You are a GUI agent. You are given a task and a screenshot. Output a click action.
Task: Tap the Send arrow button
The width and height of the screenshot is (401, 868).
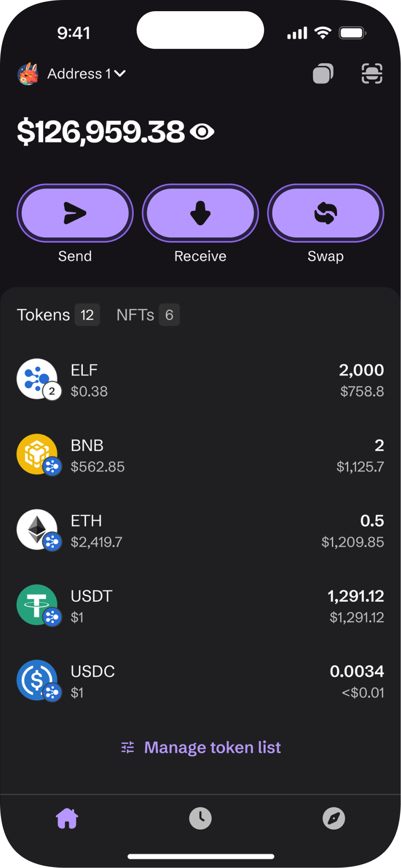[75, 213]
